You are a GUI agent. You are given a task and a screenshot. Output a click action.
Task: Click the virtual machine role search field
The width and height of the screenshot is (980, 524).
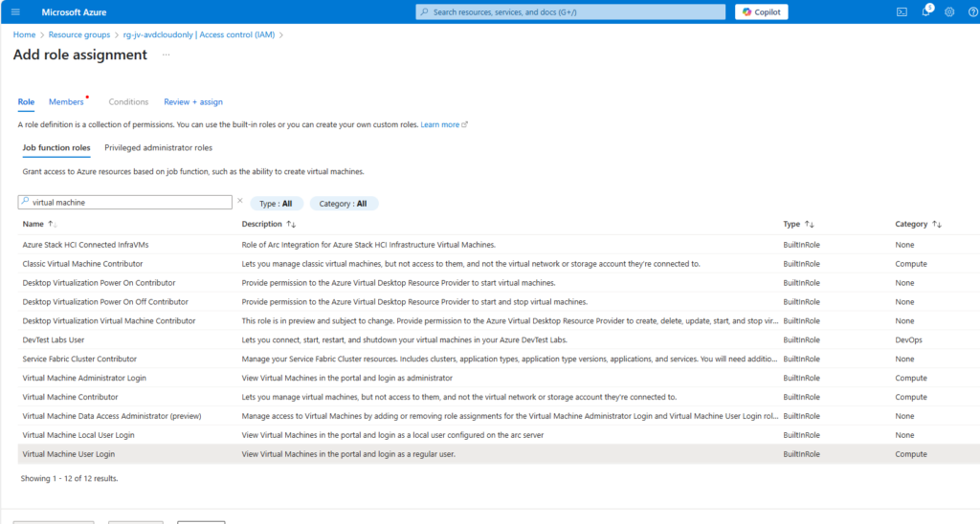tap(125, 203)
